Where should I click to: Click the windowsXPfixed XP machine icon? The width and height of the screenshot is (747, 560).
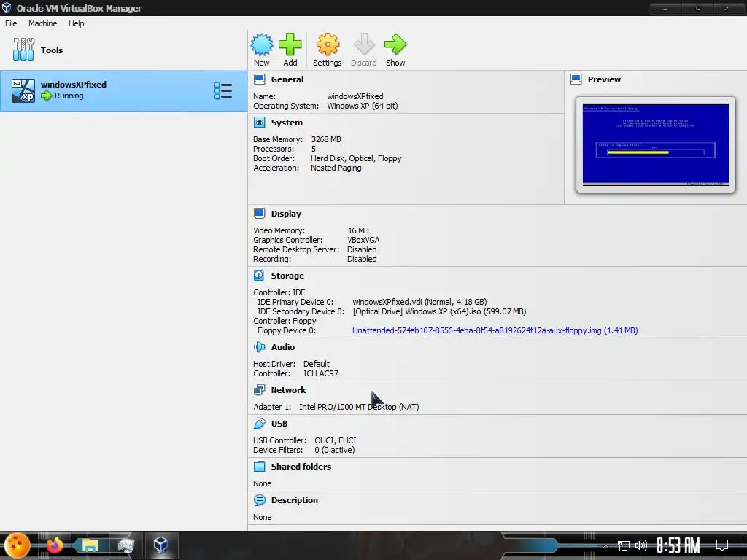[x=23, y=91]
